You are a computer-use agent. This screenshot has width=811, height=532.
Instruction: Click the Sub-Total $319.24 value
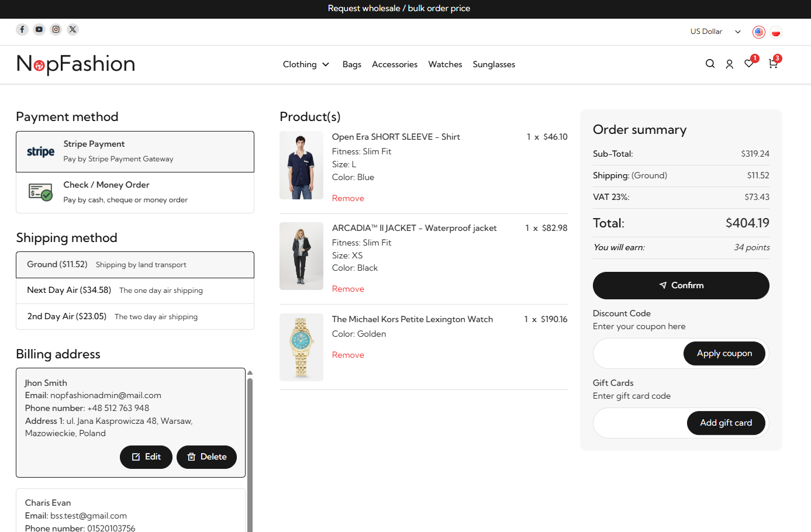755,154
